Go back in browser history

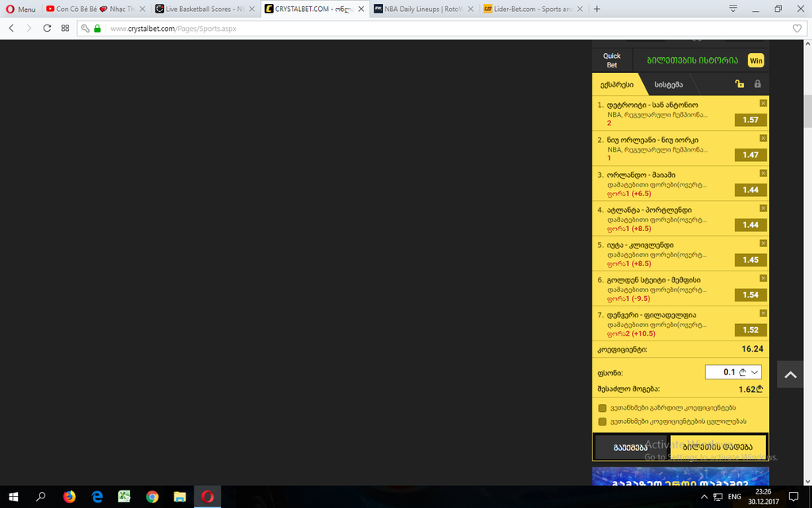coord(11,28)
